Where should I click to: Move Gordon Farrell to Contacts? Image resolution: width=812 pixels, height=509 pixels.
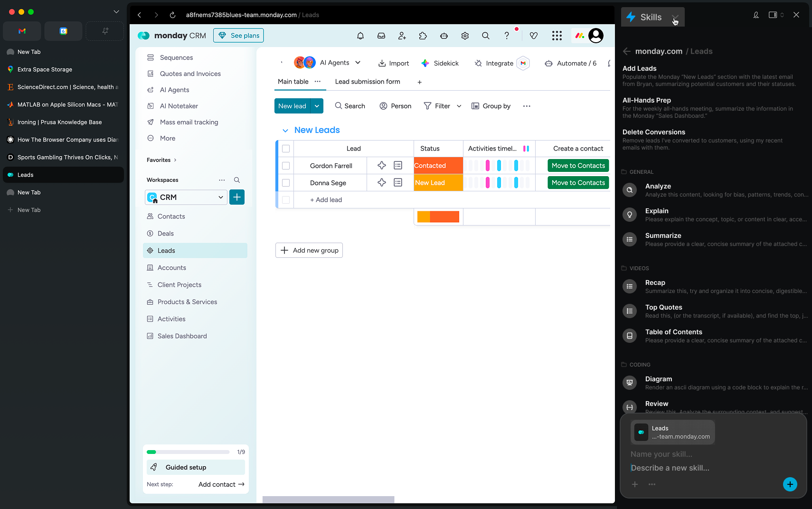[578, 165]
